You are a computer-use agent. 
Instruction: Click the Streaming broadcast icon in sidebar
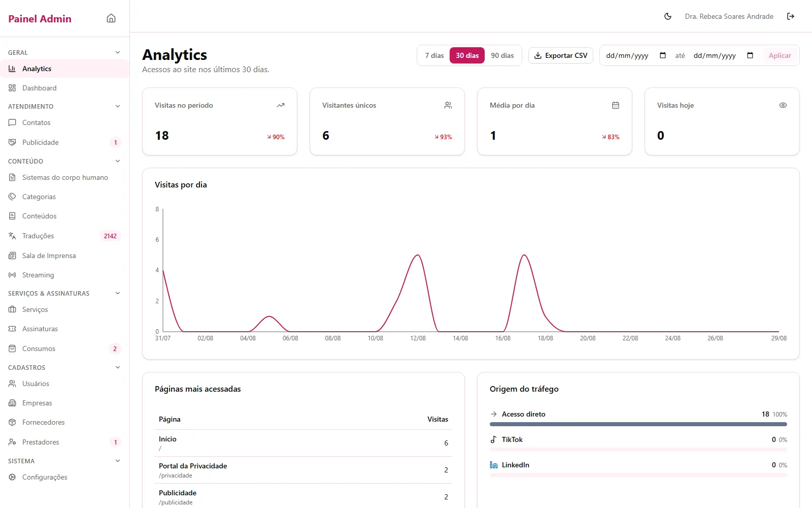tap(12, 275)
